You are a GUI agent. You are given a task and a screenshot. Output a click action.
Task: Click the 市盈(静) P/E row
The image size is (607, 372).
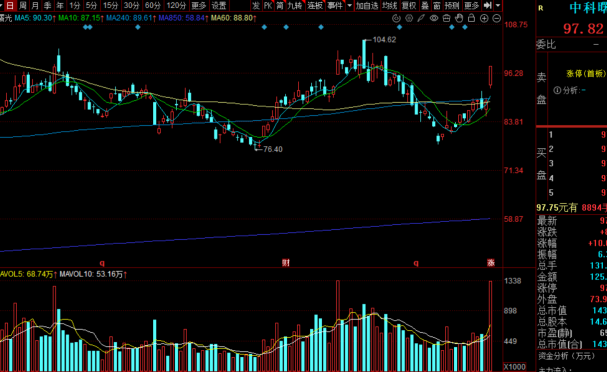(572, 333)
